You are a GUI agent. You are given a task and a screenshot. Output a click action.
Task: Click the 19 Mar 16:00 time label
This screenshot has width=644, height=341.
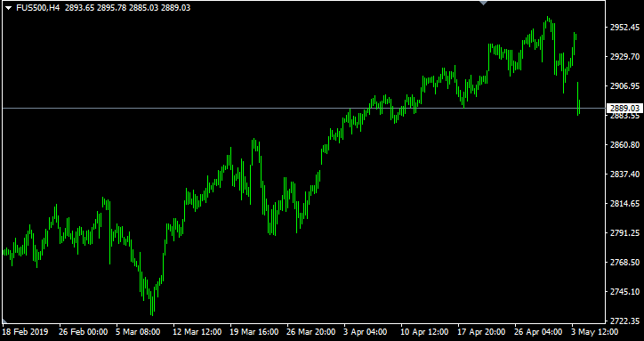point(254,331)
